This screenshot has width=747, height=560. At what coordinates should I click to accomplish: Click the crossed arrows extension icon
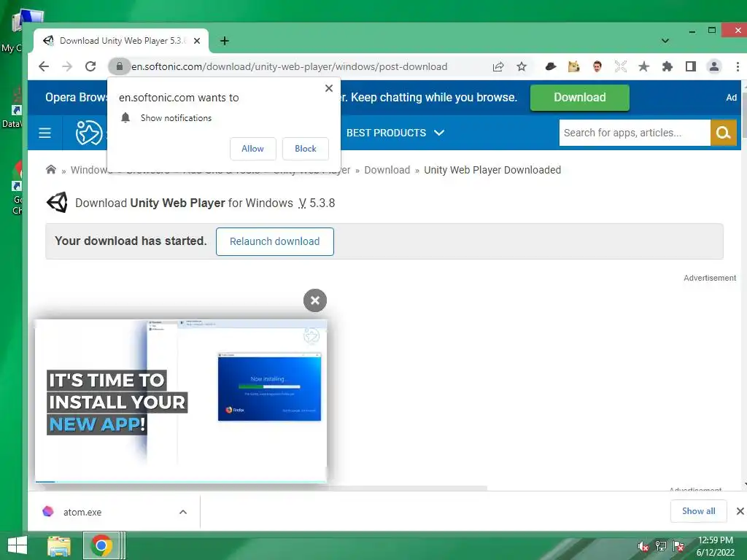click(x=621, y=66)
